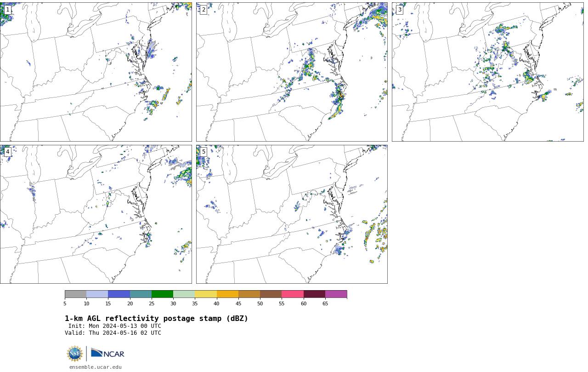Image resolution: width=588 pixels, height=372 pixels.
Task: Open ensemble member 5 map panel
Action: coord(292,214)
